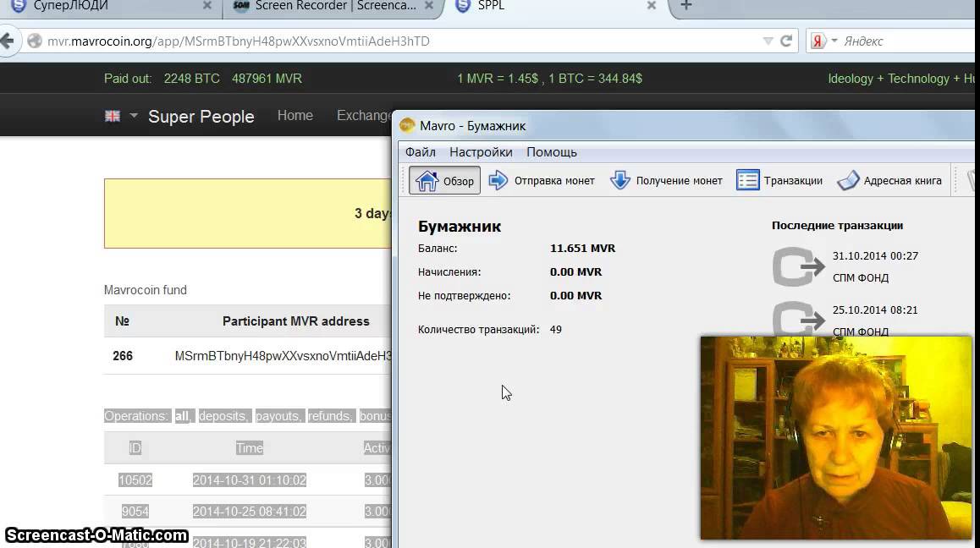Click the transaction count 49
Viewport: 980px width, 548px height.
[556, 329]
